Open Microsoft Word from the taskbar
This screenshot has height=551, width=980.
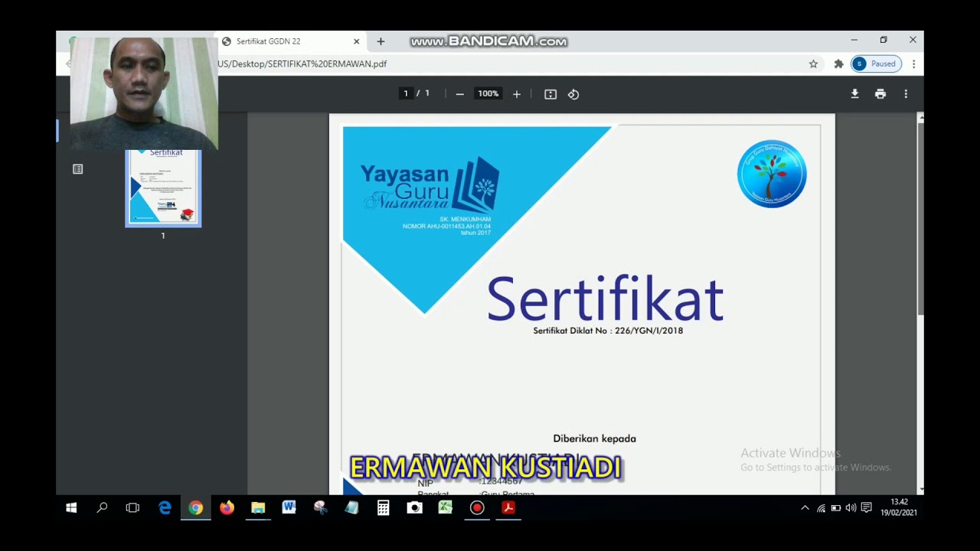coord(289,507)
